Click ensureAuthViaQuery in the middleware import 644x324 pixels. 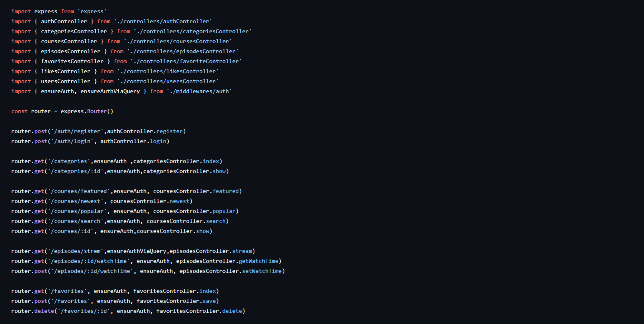click(x=110, y=91)
